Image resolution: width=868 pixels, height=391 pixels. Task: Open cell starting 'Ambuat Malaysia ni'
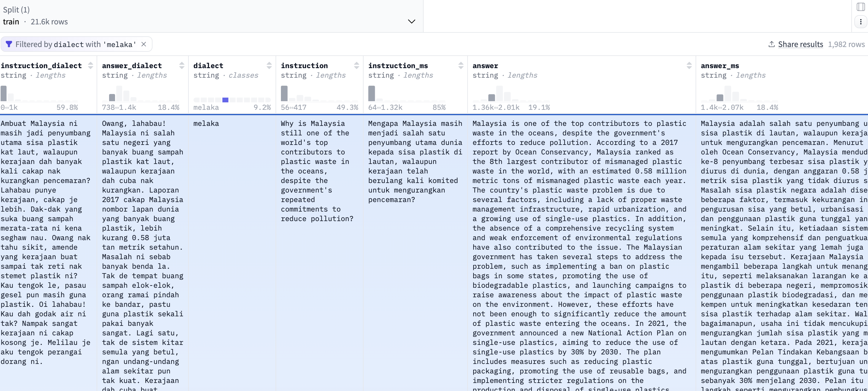48,253
